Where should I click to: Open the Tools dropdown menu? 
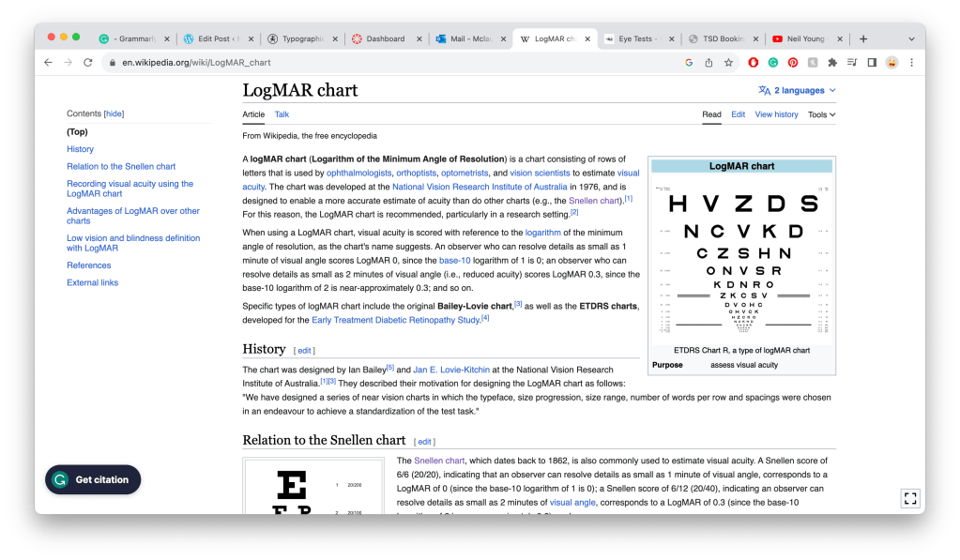[x=821, y=114]
